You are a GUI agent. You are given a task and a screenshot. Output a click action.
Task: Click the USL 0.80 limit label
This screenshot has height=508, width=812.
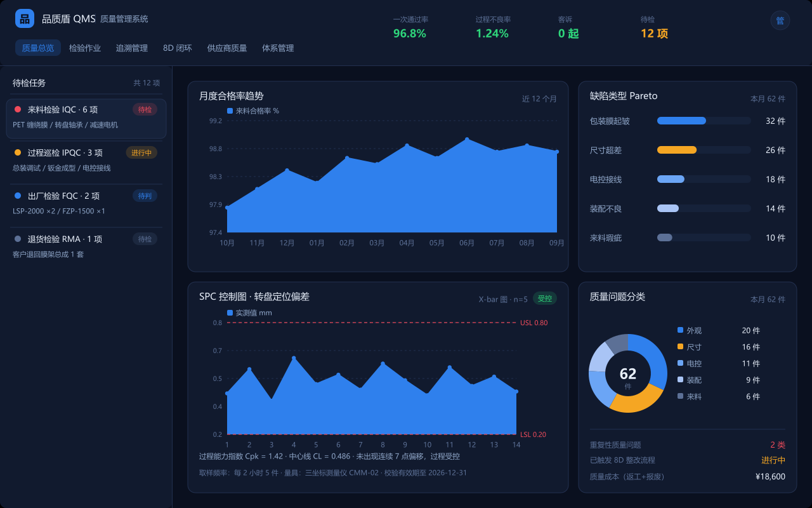click(534, 323)
